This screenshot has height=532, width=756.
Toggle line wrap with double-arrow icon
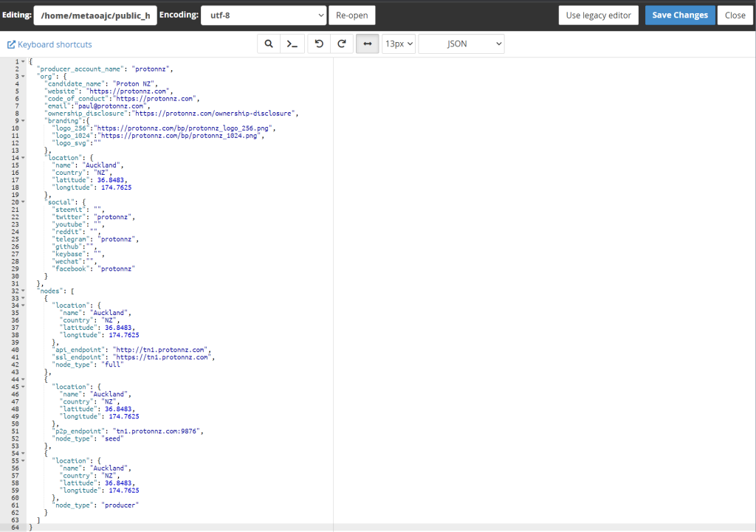coord(368,44)
